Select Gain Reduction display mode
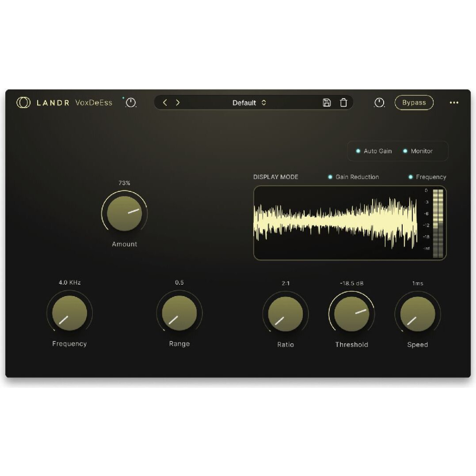The height and width of the screenshot is (476, 476). point(354,177)
